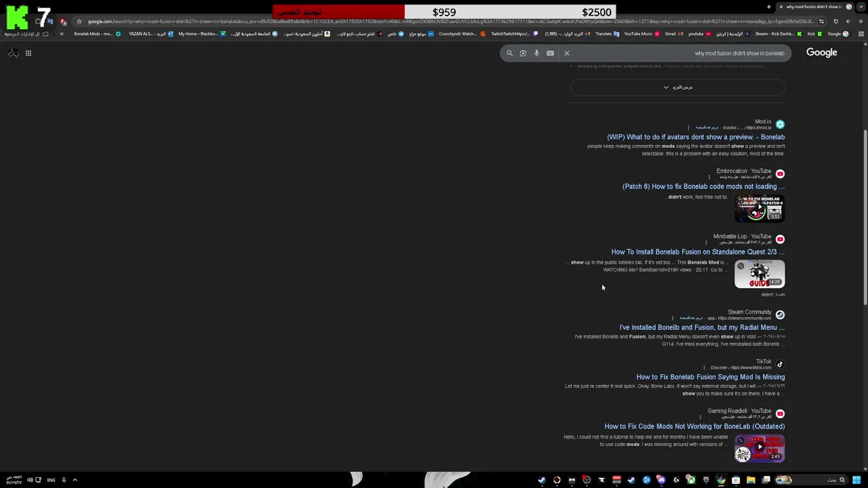Play the Gaming Roadkill code mods video thumbnail
This screenshot has width=868, height=488.
[x=759, y=448]
